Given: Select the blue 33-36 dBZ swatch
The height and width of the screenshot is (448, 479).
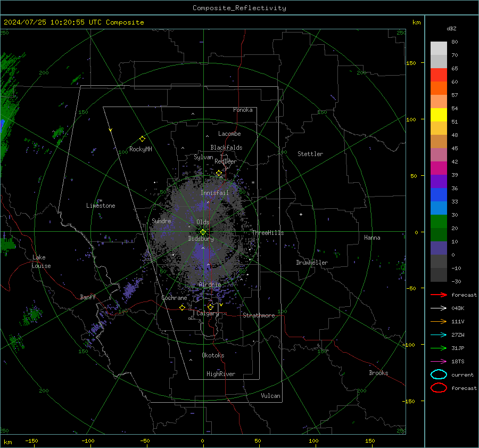Looking at the screenshot, I should (x=439, y=195).
